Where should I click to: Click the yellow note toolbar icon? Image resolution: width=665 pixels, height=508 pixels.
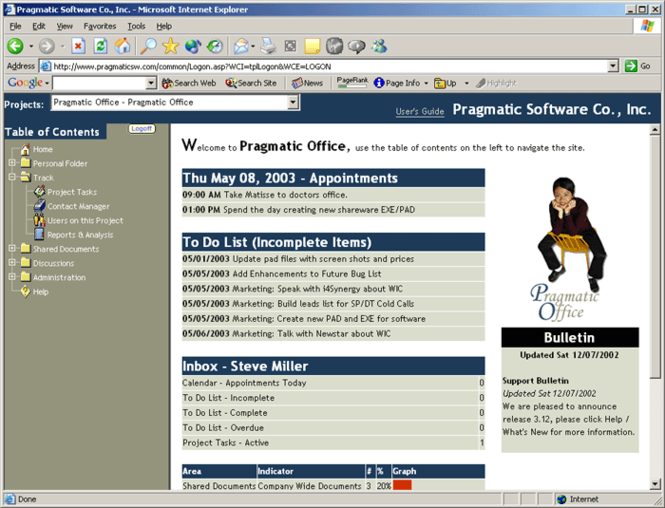click(312, 46)
